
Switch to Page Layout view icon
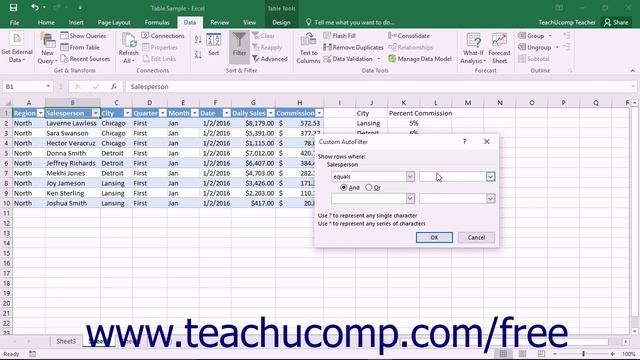[522, 354]
